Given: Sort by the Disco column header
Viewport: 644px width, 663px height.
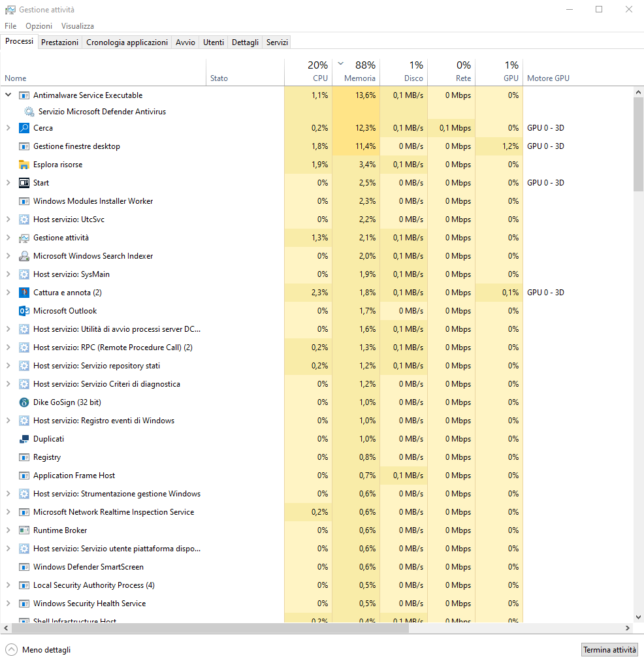Looking at the screenshot, I should [x=404, y=71].
